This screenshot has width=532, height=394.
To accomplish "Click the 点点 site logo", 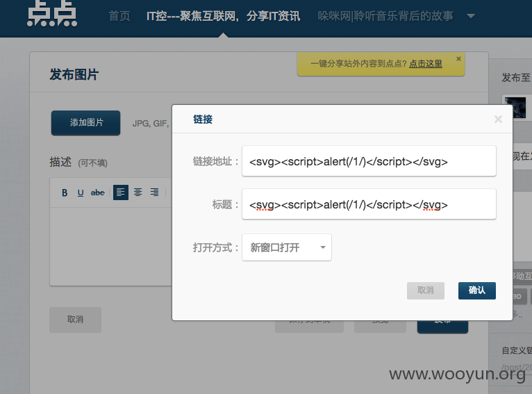I will click(52, 14).
